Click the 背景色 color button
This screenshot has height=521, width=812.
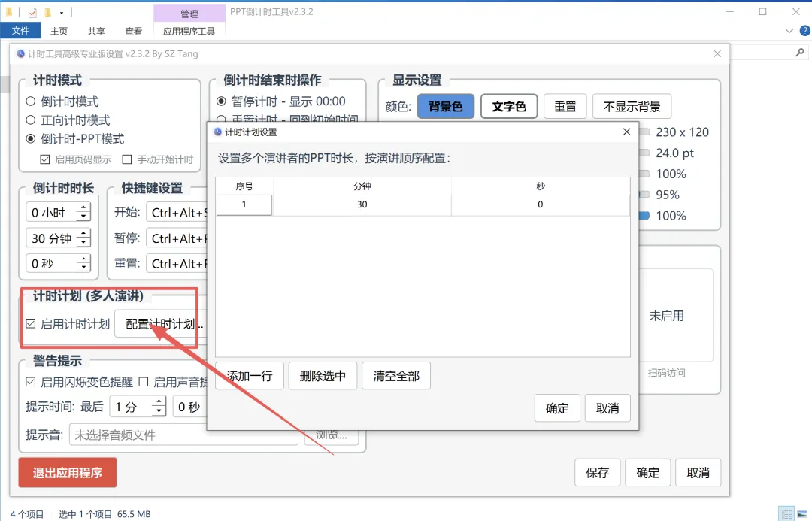446,107
